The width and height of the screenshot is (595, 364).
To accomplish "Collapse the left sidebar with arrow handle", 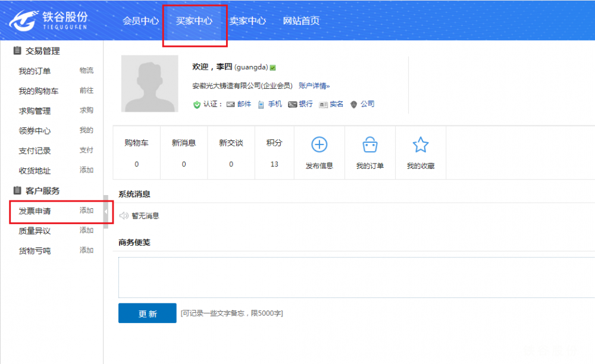I will pyautogui.click(x=106, y=211).
